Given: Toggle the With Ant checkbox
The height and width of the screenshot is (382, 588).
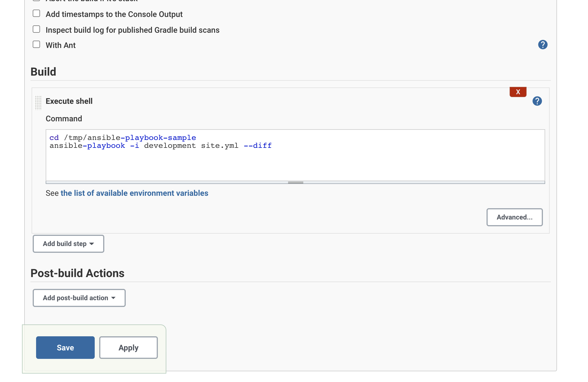Looking at the screenshot, I should coord(36,45).
